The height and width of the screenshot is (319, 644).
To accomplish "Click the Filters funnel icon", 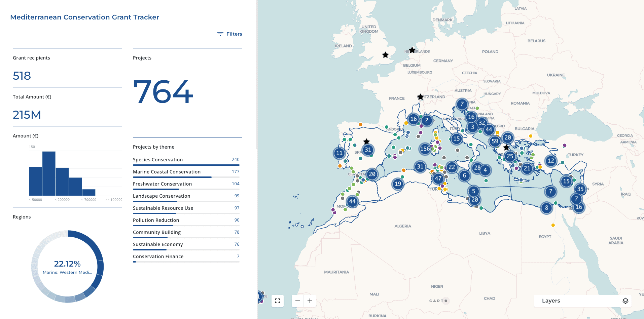I will click(220, 34).
